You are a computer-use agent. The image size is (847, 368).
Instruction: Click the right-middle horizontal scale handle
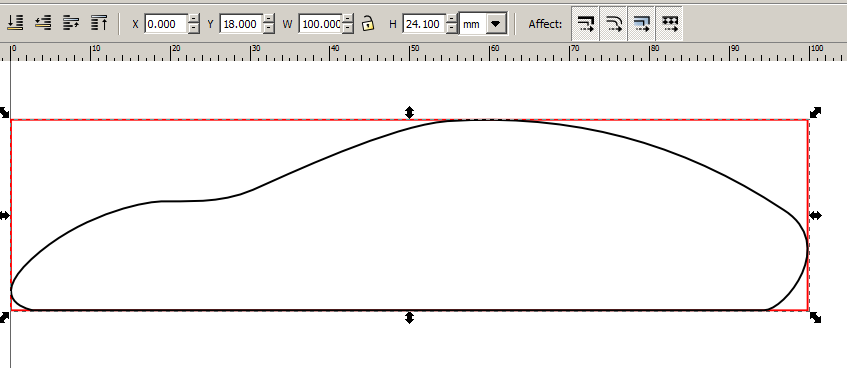tap(816, 216)
